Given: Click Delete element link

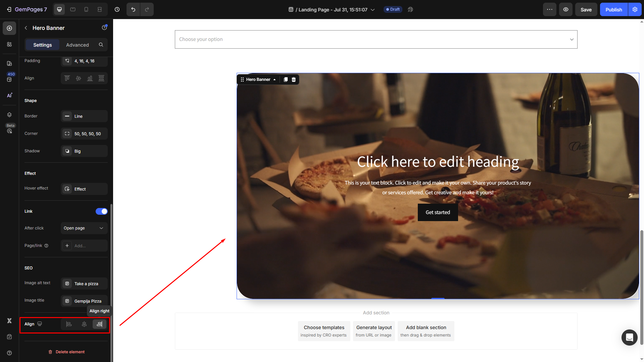Looking at the screenshot, I should coord(66,352).
